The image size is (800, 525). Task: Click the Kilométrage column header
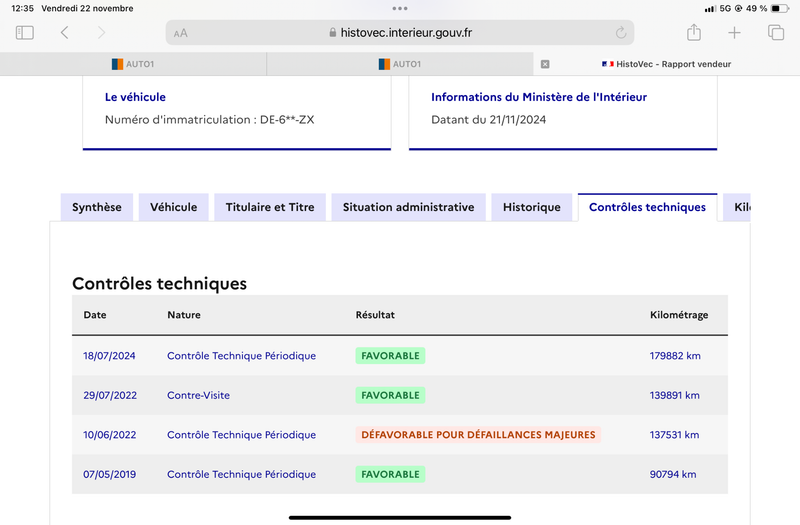(679, 315)
